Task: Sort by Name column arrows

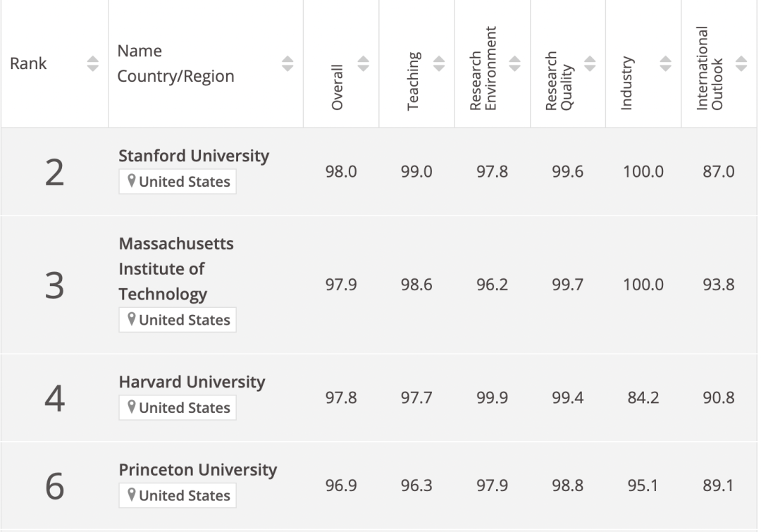Action: pyautogui.click(x=287, y=63)
